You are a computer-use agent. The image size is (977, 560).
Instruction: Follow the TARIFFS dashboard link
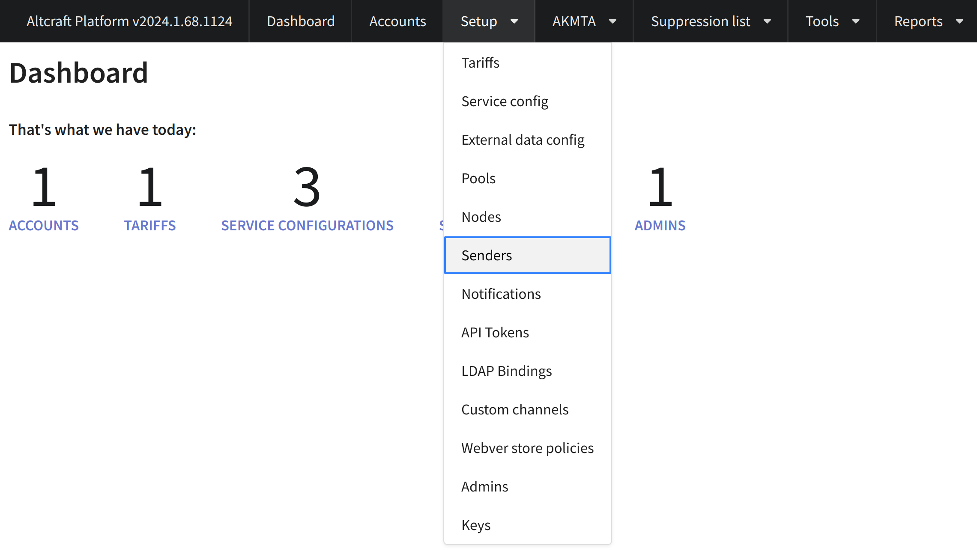[x=150, y=225]
